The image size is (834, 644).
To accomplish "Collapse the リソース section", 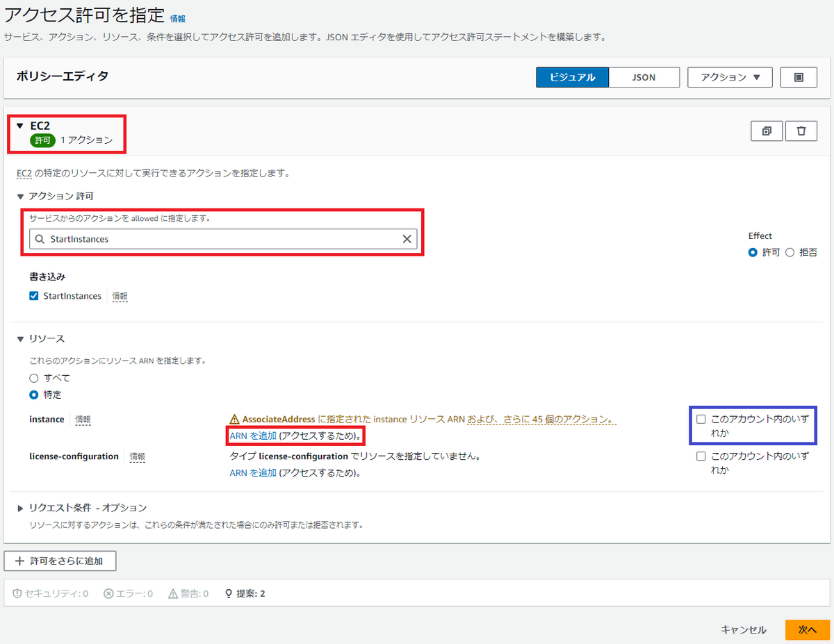I will point(20,339).
